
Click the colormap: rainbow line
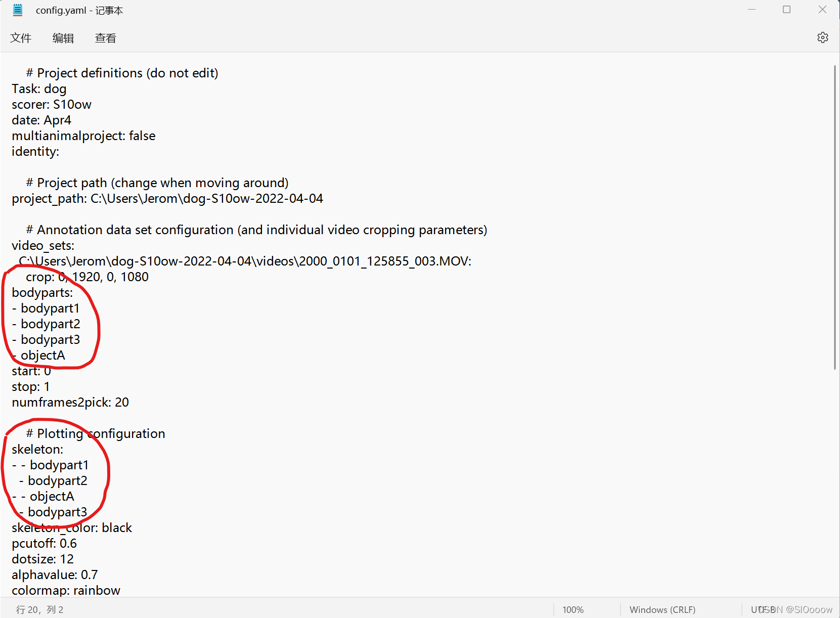tap(66, 591)
